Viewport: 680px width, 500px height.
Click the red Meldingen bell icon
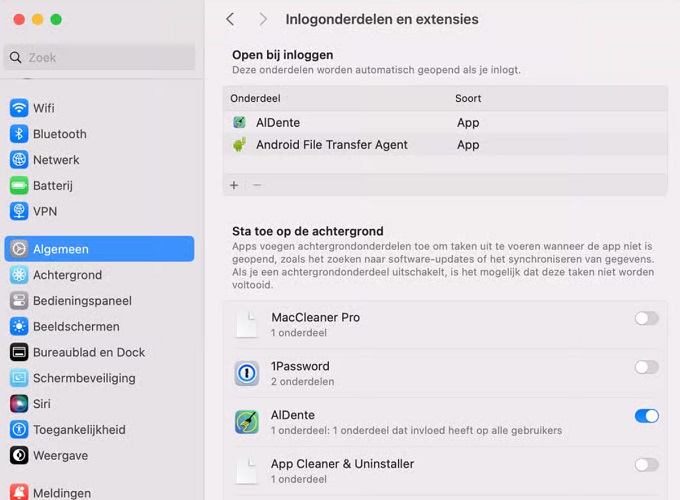point(19,493)
